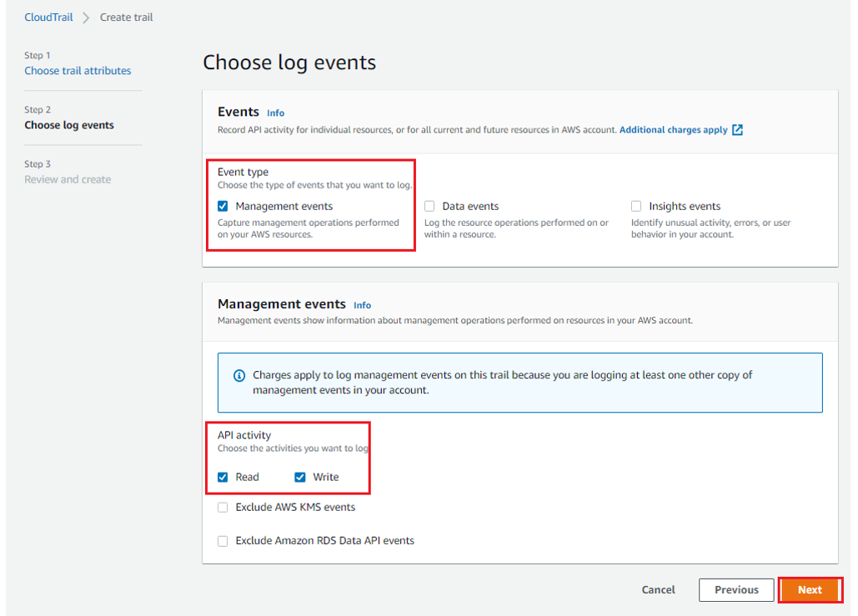The height and width of the screenshot is (616, 858).
Task: Click the API activity label
Action: pyautogui.click(x=244, y=435)
